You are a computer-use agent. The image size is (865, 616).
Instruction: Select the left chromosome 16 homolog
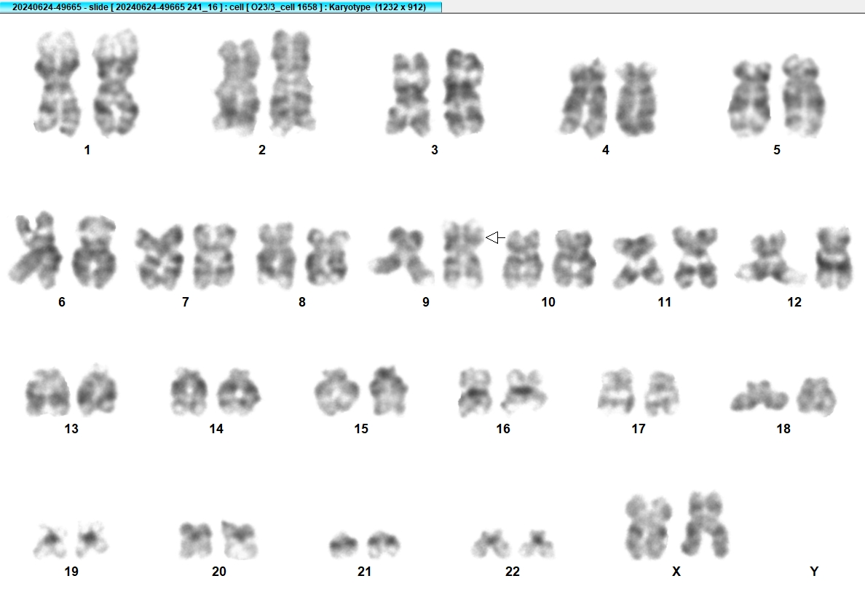click(475, 392)
